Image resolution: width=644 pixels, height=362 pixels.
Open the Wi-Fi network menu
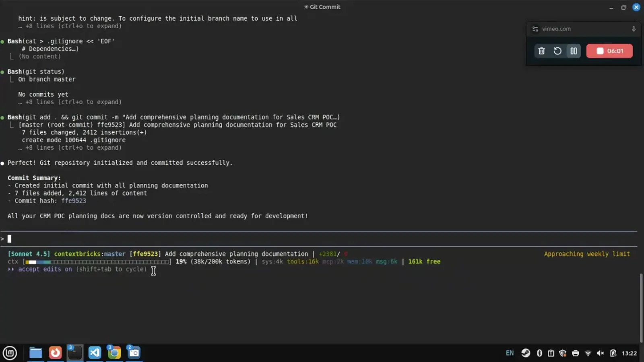click(x=588, y=353)
